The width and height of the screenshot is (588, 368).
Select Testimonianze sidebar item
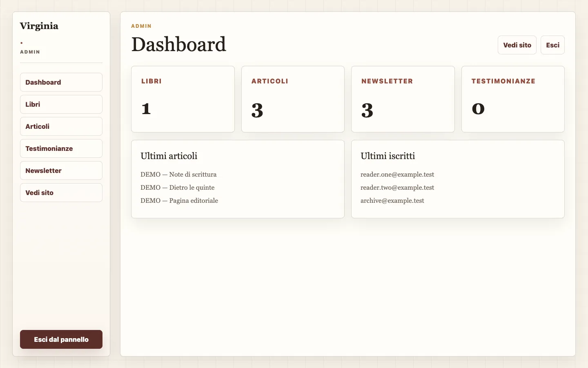[x=61, y=148]
